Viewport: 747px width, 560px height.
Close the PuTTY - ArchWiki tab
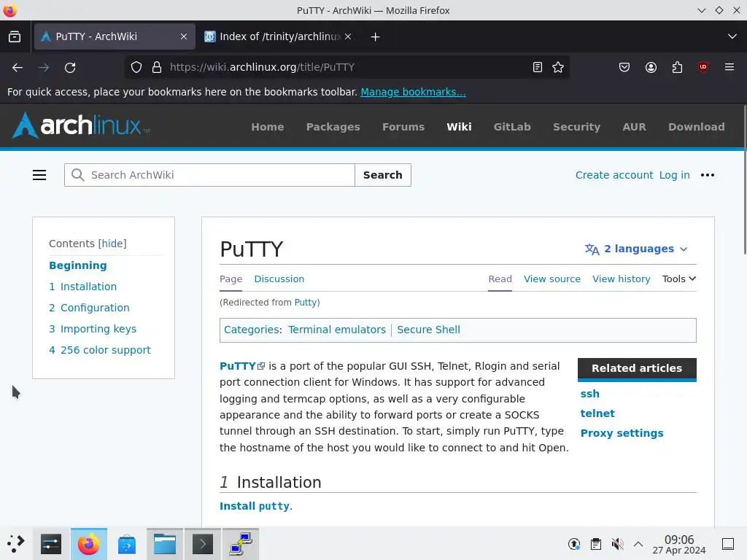(x=183, y=36)
